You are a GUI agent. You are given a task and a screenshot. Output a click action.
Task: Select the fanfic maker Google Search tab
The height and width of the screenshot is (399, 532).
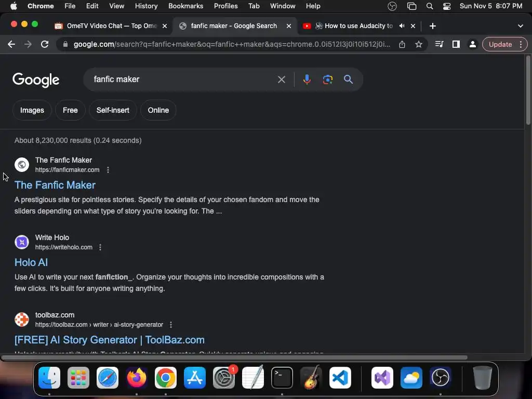click(x=234, y=26)
